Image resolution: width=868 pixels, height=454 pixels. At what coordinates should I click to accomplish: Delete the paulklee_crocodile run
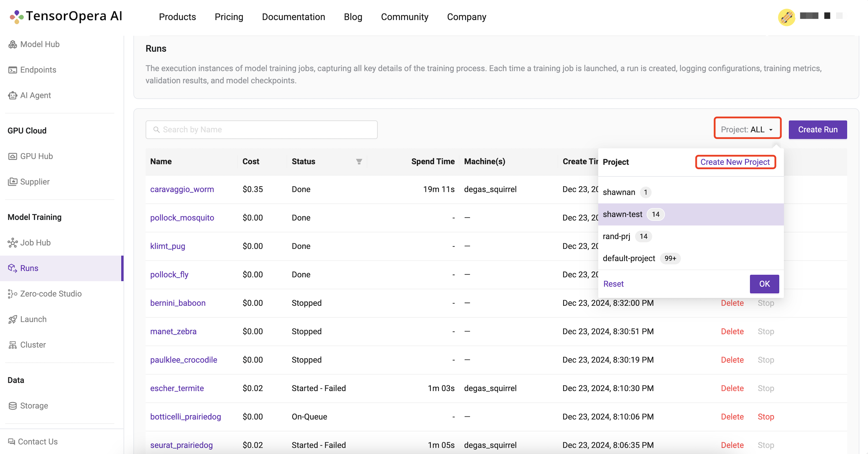pos(732,360)
